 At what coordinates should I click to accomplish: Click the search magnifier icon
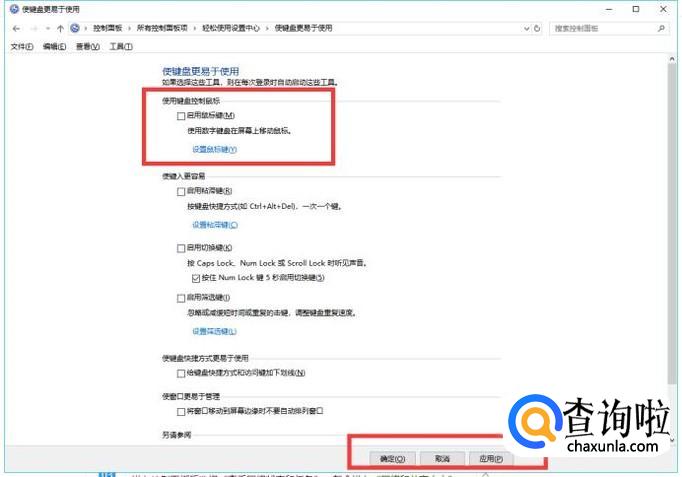coord(661,28)
